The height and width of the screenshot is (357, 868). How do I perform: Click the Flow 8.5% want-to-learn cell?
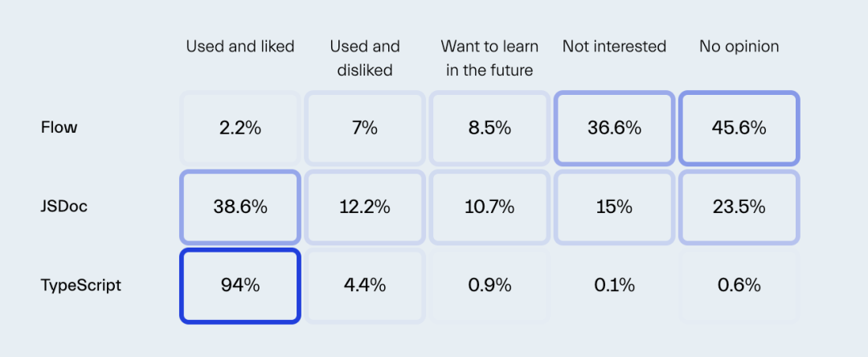(489, 128)
